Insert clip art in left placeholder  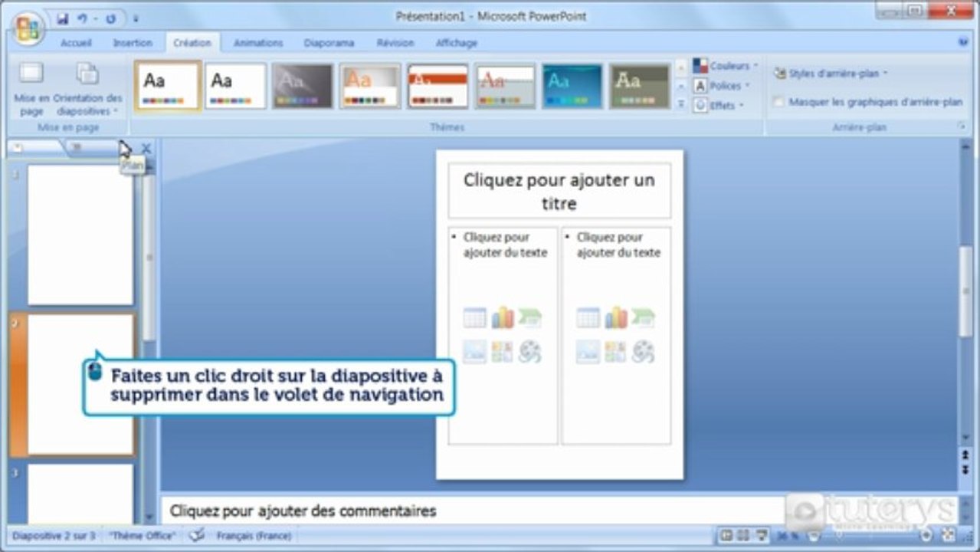(502, 351)
